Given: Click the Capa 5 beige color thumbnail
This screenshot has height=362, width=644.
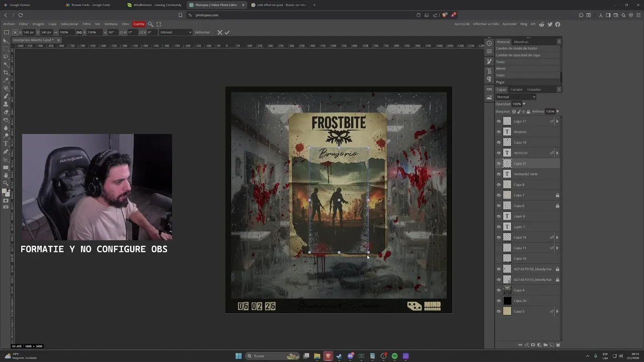Looking at the screenshot, I should pos(507,311).
